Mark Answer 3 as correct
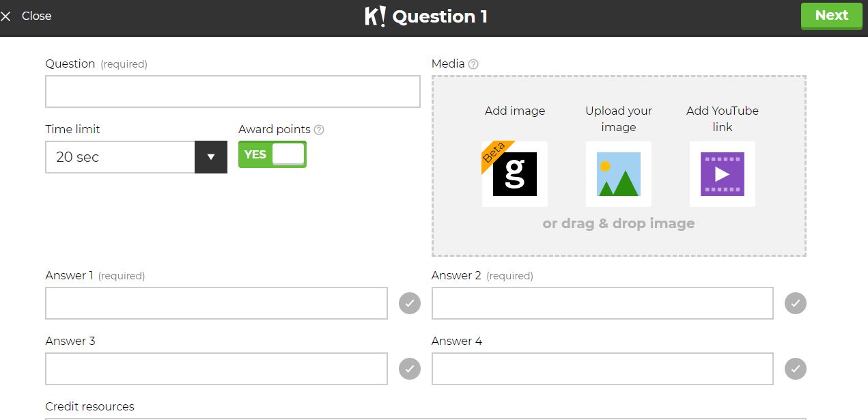 click(410, 369)
